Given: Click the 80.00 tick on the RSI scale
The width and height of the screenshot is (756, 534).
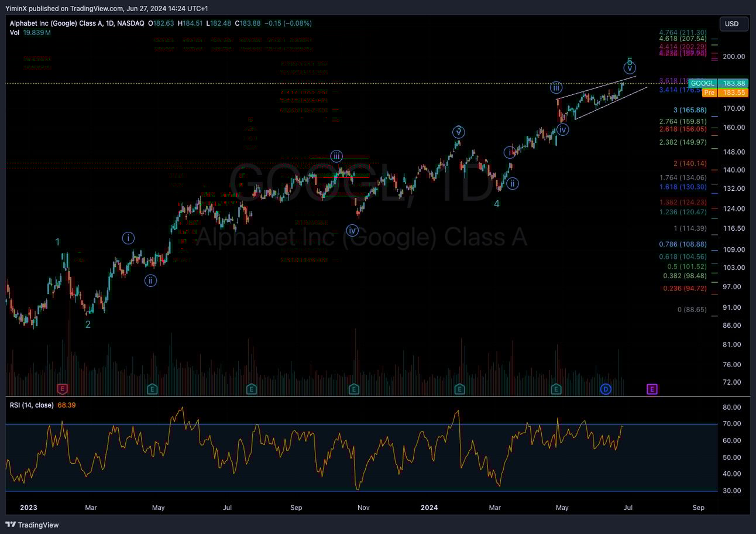Looking at the screenshot, I should coord(732,407).
